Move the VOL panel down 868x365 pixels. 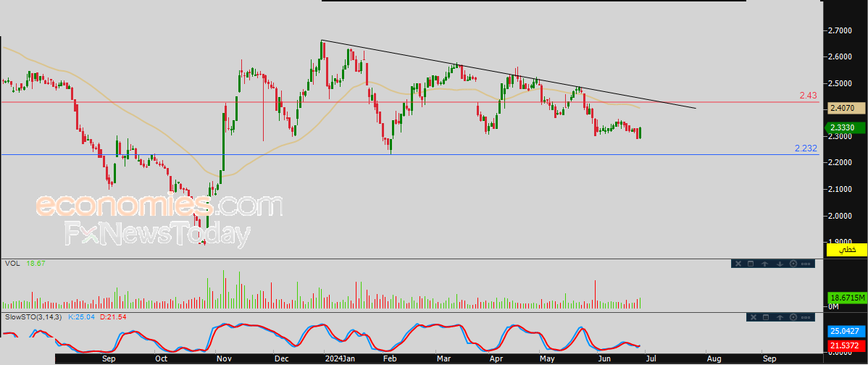(780, 264)
